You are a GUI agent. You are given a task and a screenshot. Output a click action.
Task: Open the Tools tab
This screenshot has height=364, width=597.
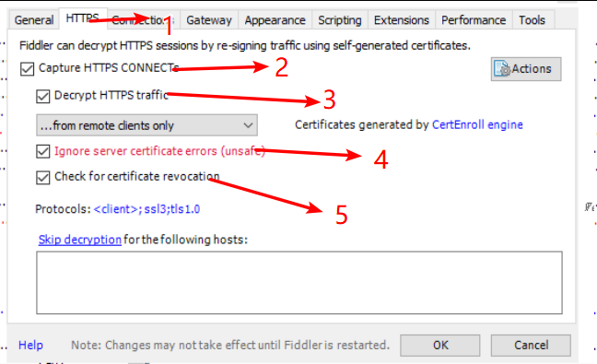532,19
